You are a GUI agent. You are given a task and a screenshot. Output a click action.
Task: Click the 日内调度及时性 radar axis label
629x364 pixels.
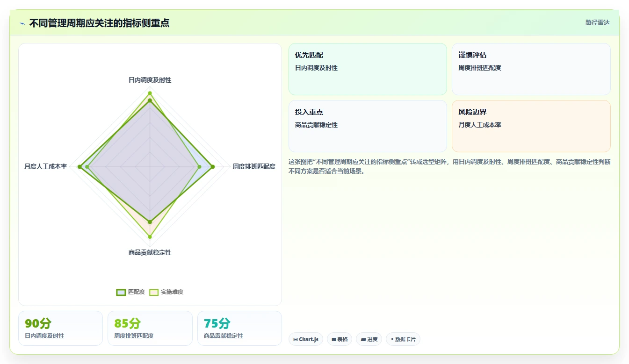(x=150, y=80)
